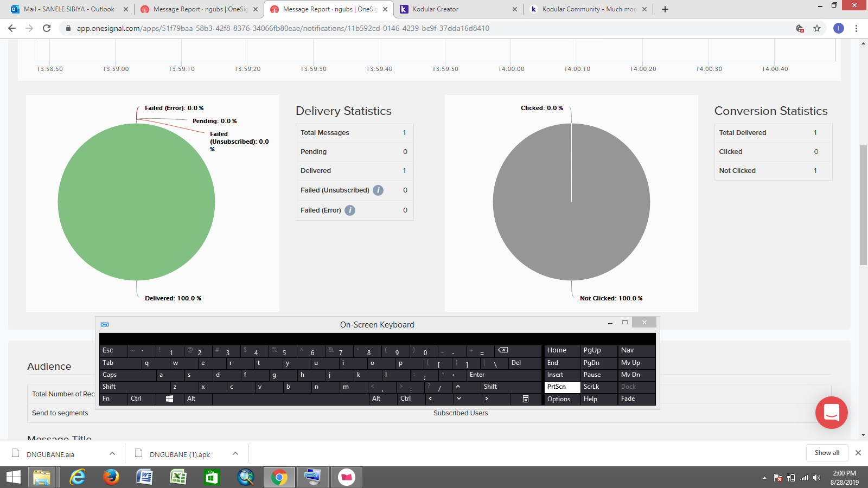Open Chrome profile avatar
868x488 pixels.
[x=839, y=28]
